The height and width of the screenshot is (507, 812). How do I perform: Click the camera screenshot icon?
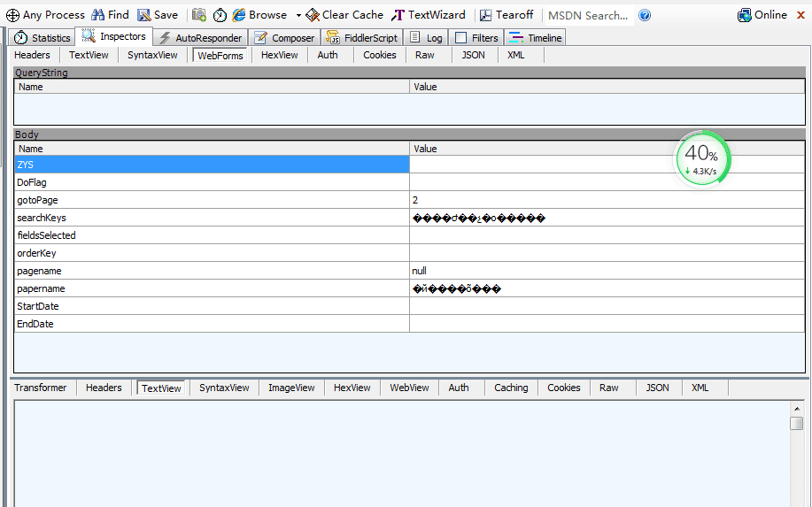(x=199, y=15)
